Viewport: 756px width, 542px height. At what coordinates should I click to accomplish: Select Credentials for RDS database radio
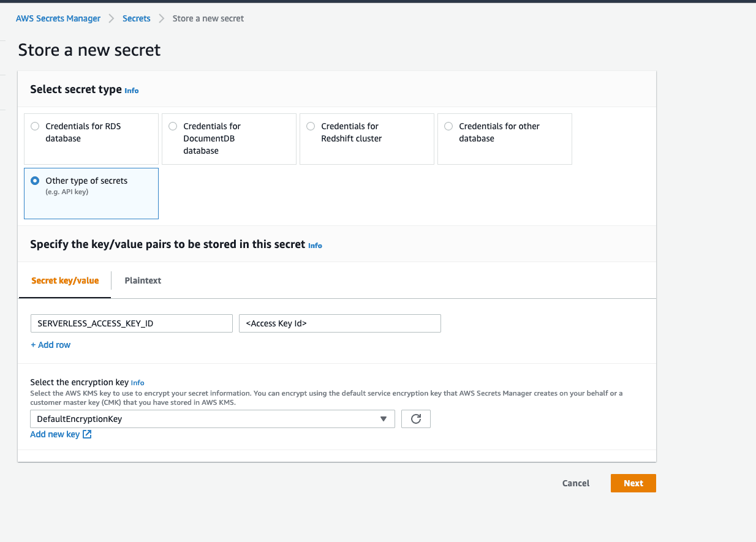point(35,126)
